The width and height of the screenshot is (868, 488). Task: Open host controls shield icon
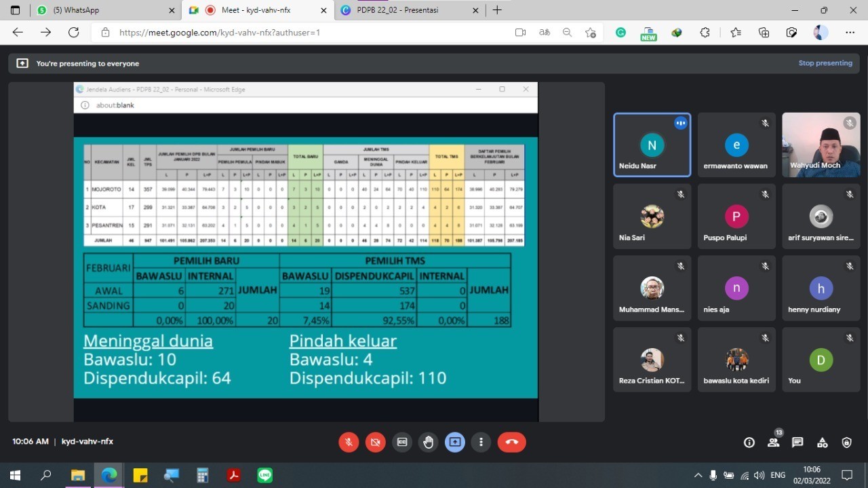pos(846,443)
